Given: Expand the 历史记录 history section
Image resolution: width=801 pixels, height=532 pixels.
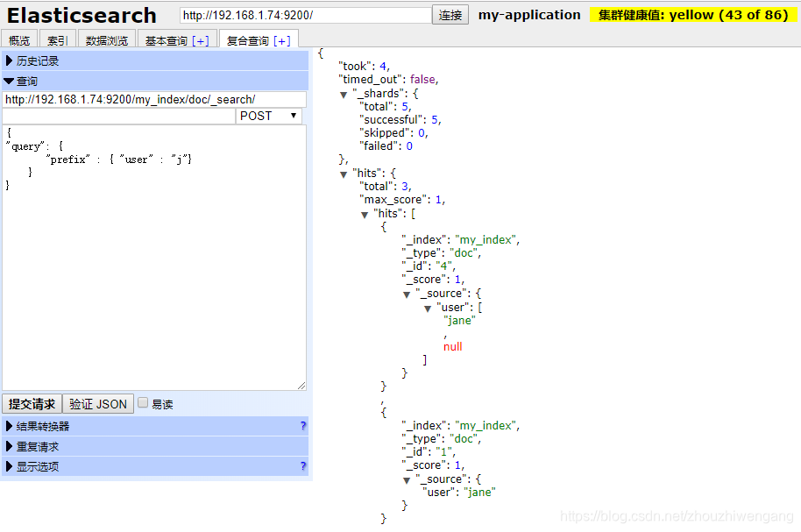Looking at the screenshot, I should pos(155,60).
